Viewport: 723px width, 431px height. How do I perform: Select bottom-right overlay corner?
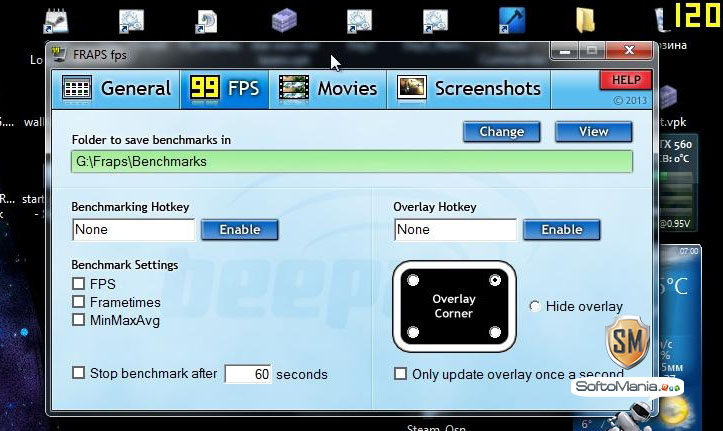click(x=495, y=332)
